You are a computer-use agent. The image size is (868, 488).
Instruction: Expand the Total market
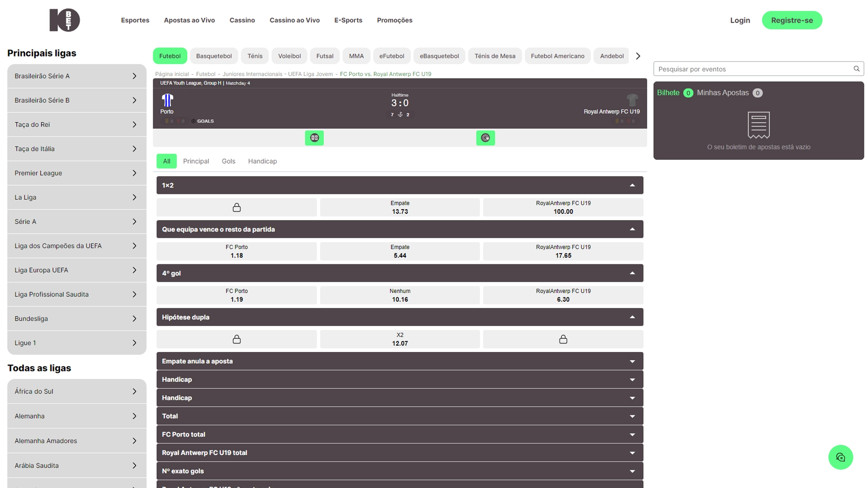pos(400,416)
